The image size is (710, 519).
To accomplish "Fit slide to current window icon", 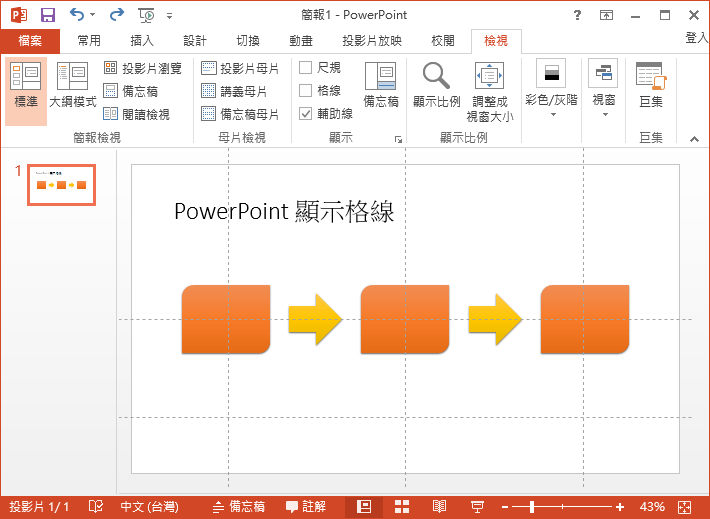I will click(684, 507).
